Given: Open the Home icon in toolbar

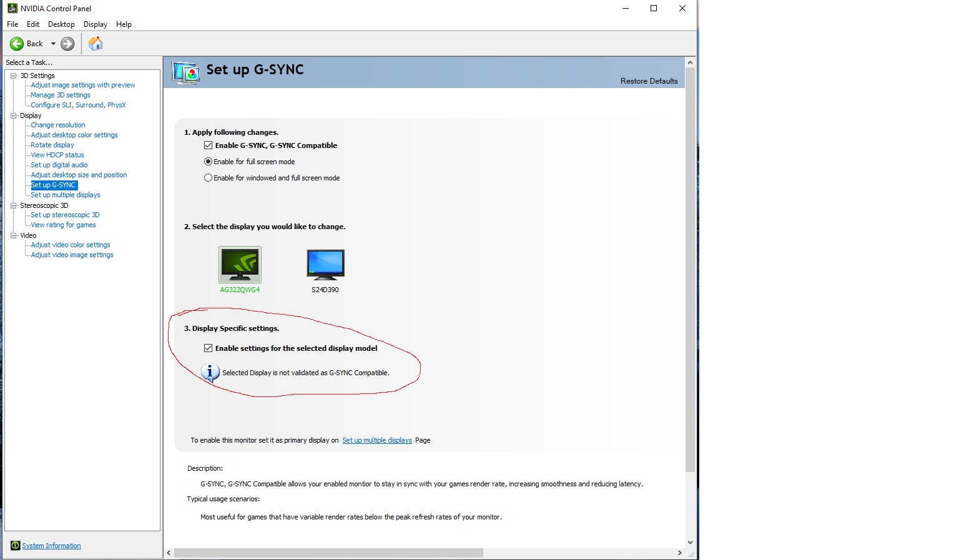Looking at the screenshot, I should click(96, 43).
